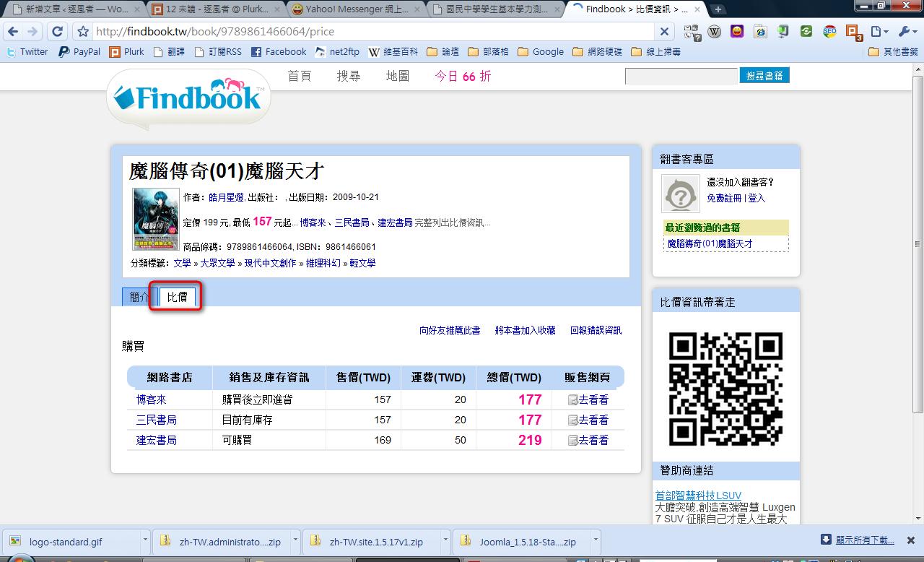924x562 pixels.
Task: Open the PayPal bookmark
Action: coord(79,52)
